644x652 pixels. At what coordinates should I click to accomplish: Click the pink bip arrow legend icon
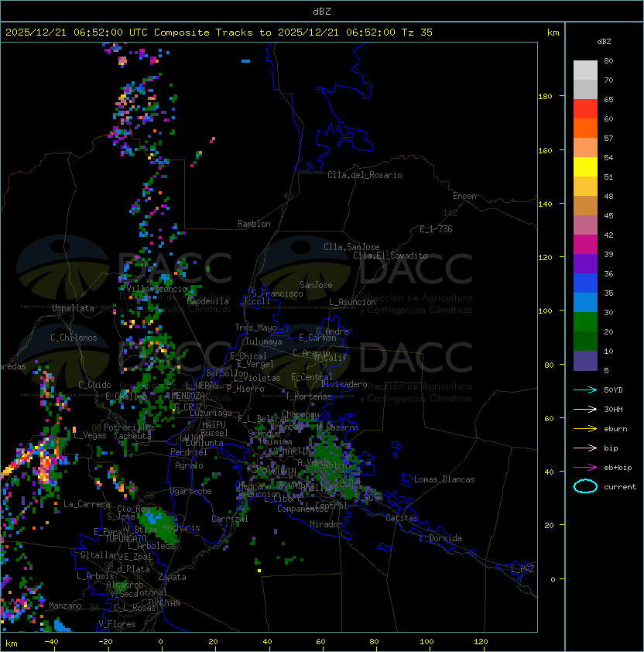click(585, 448)
